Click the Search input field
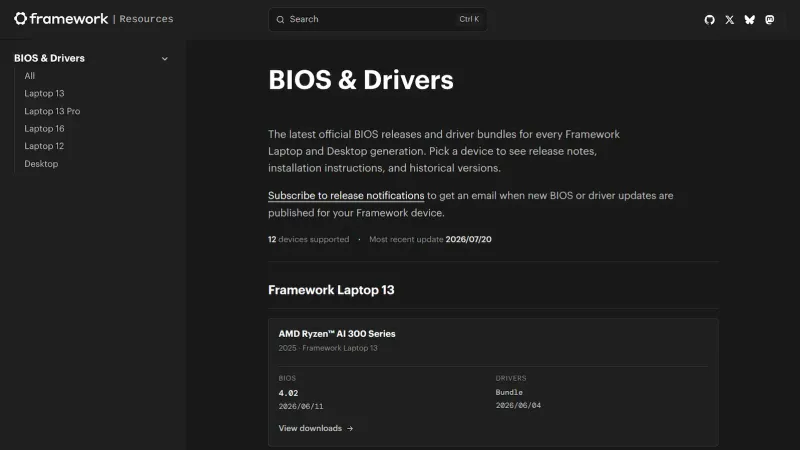This screenshot has width=800, height=450. (378, 19)
